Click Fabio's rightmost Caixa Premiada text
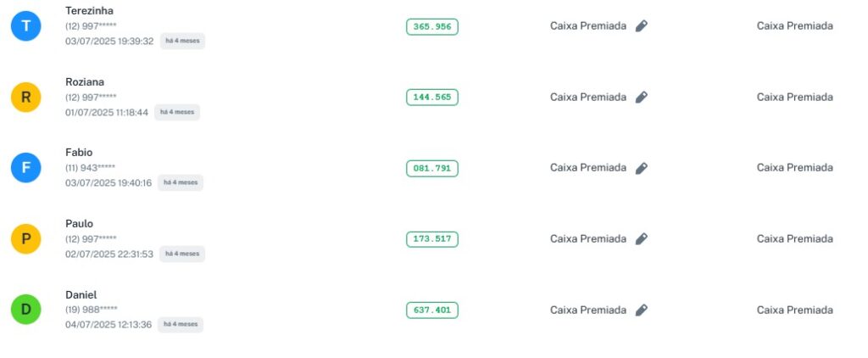868x358 pixels. (794, 168)
